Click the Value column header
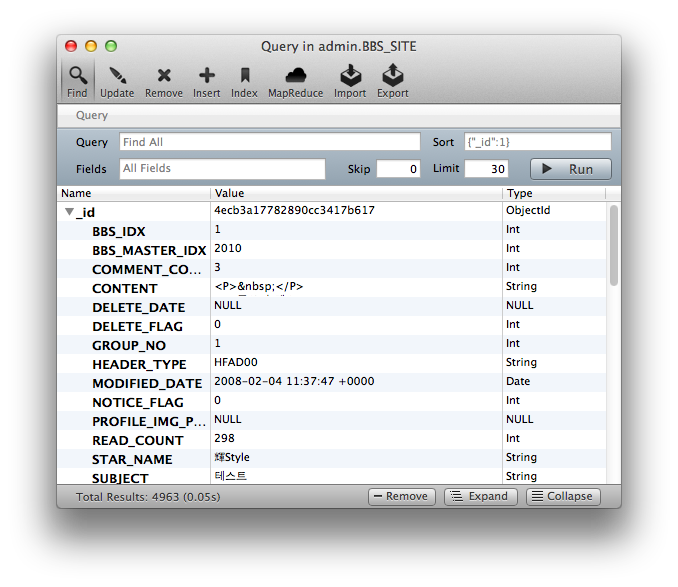 pyautogui.click(x=356, y=193)
